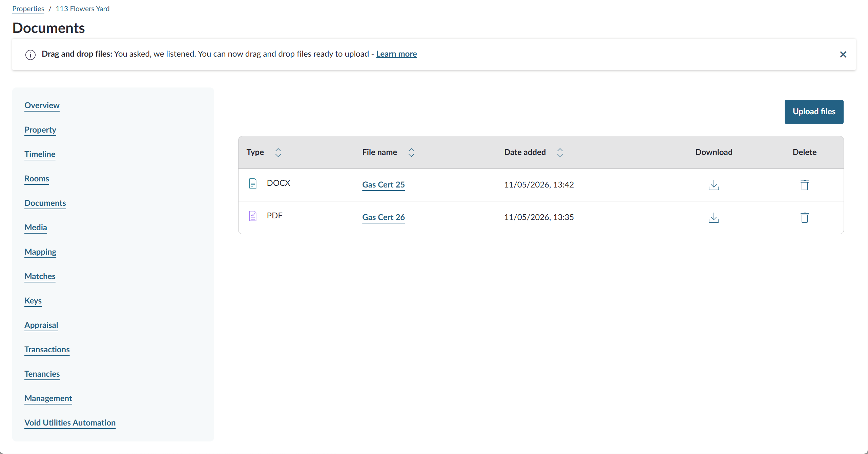The height and width of the screenshot is (454, 868).
Task: Click the Download column header
Action: point(714,152)
